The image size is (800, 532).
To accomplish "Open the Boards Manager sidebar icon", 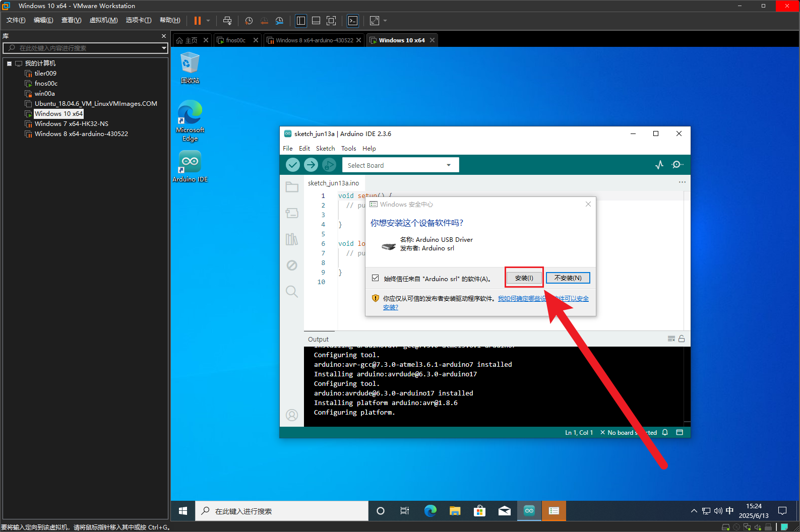I will point(292,213).
